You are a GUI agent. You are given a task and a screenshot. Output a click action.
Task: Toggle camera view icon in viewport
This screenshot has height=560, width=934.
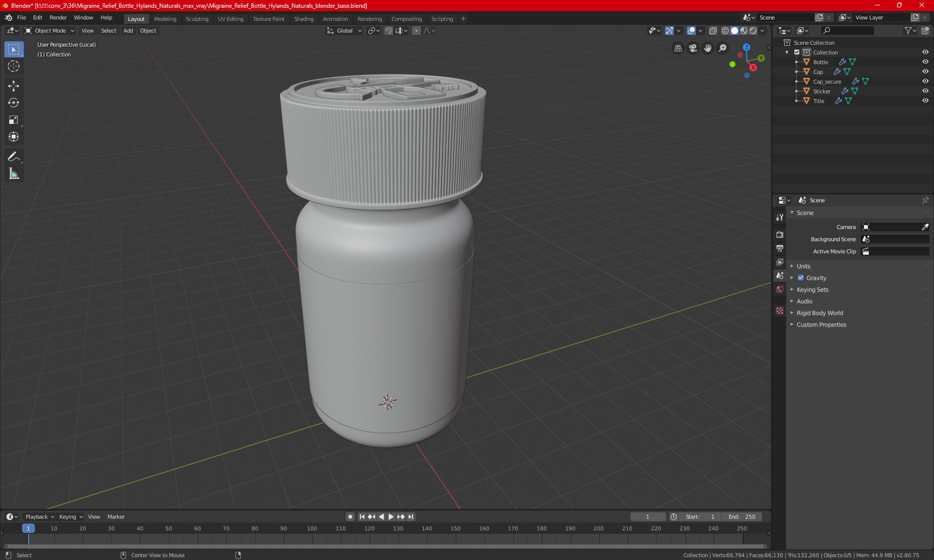click(x=693, y=48)
